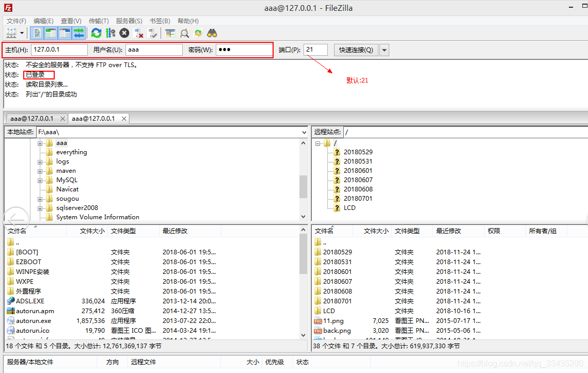
Task: Open the 服务器(S) menu
Action: 129,21
